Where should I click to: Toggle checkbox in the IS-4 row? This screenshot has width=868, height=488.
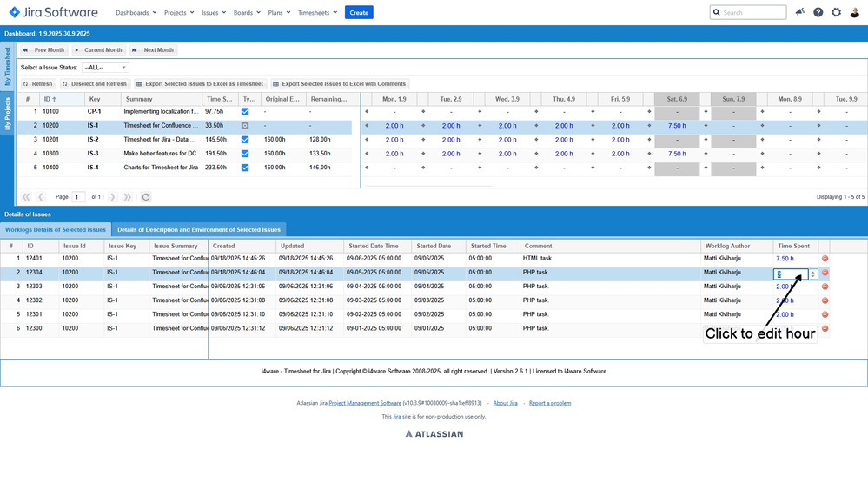click(245, 168)
